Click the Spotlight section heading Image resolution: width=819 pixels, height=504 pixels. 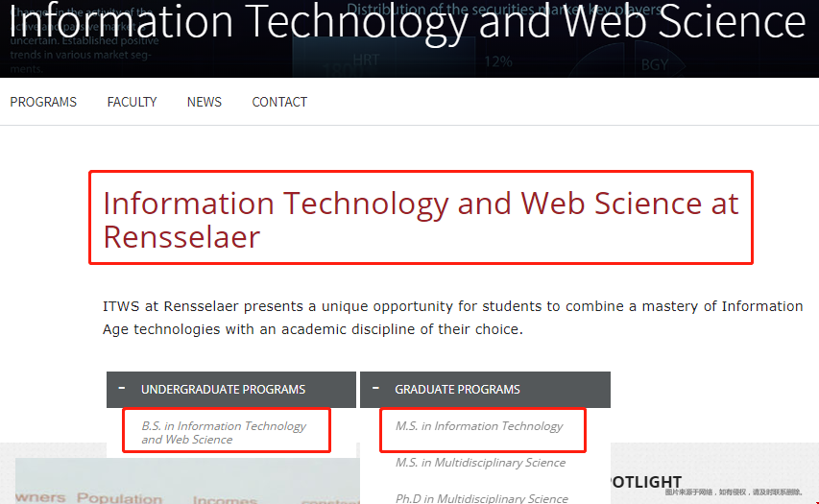click(x=645, y=482)
